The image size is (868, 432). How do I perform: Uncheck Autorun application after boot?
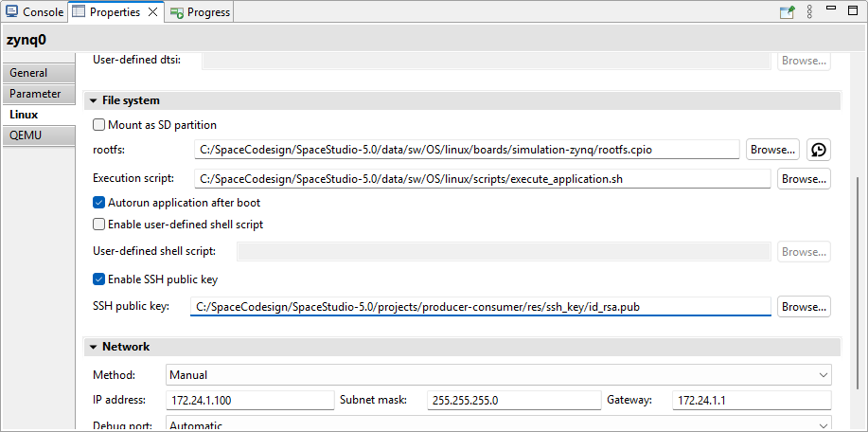(x=98, y=203)
